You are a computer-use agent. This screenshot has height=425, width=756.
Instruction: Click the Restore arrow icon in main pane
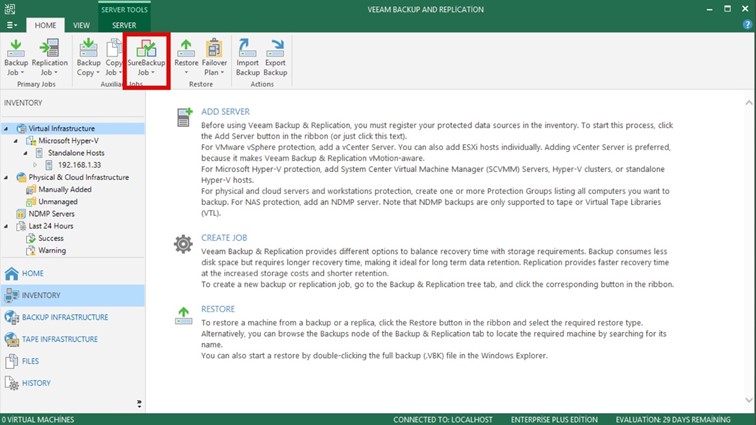point(183,316)
